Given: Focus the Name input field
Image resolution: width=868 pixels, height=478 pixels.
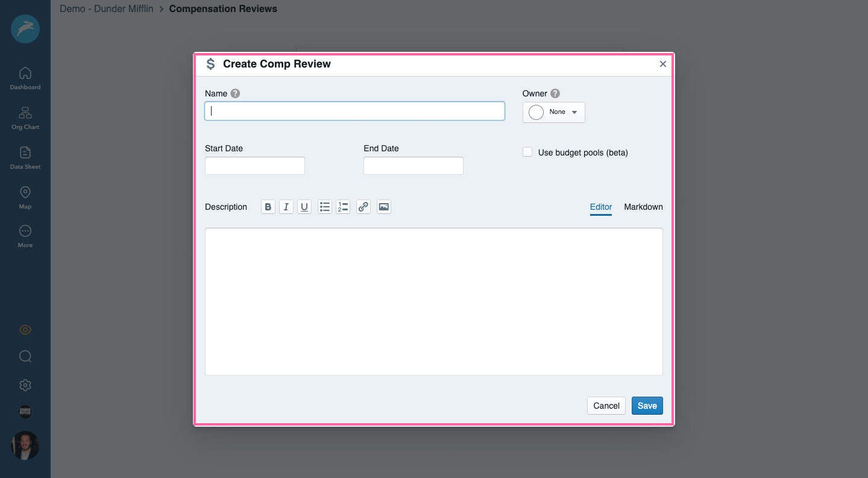Looking at the screenshot, I should pyautogui.click(x=354, y=111).
